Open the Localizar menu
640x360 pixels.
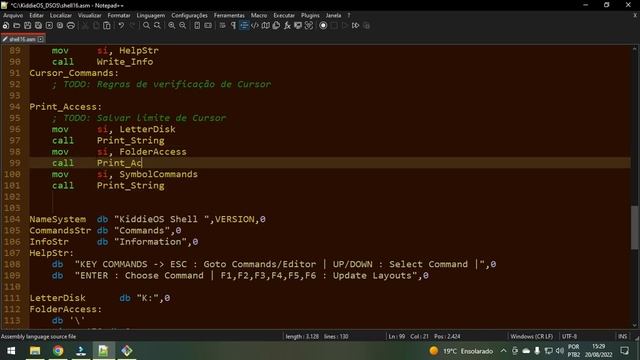point(61,15)
